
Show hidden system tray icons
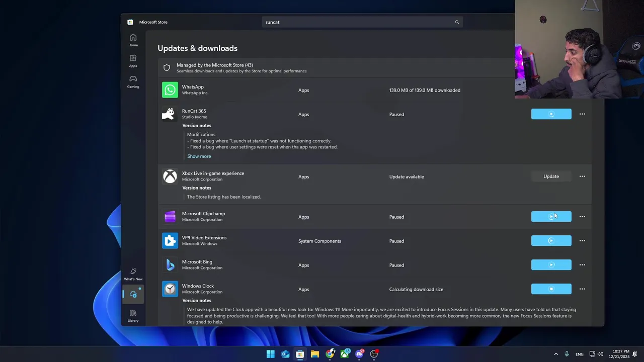tap(556, 354)
